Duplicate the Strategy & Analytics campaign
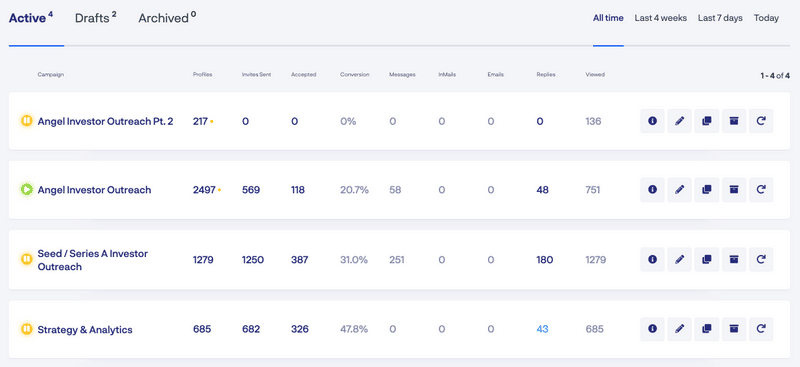800x367 pixels. click(x=707, y=329)
